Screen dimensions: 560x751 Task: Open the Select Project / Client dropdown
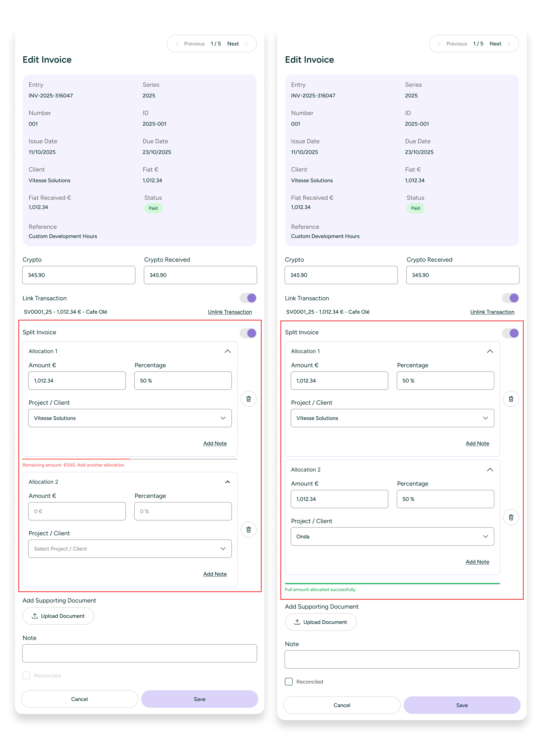point(130,549)
